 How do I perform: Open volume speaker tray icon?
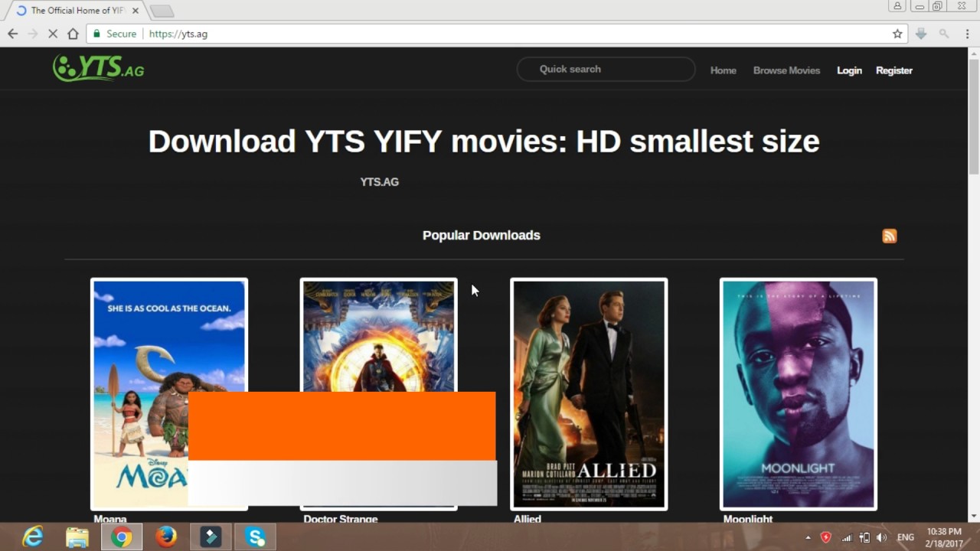coord(882,538)
